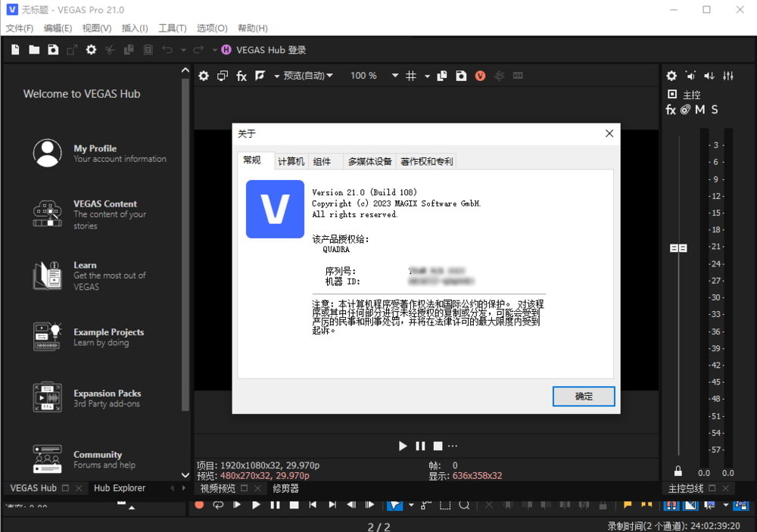Screen dimensions: 757x532
Task: Open the 编辑(E) menu
Action: pyautogui.click(x=58, y=28)
